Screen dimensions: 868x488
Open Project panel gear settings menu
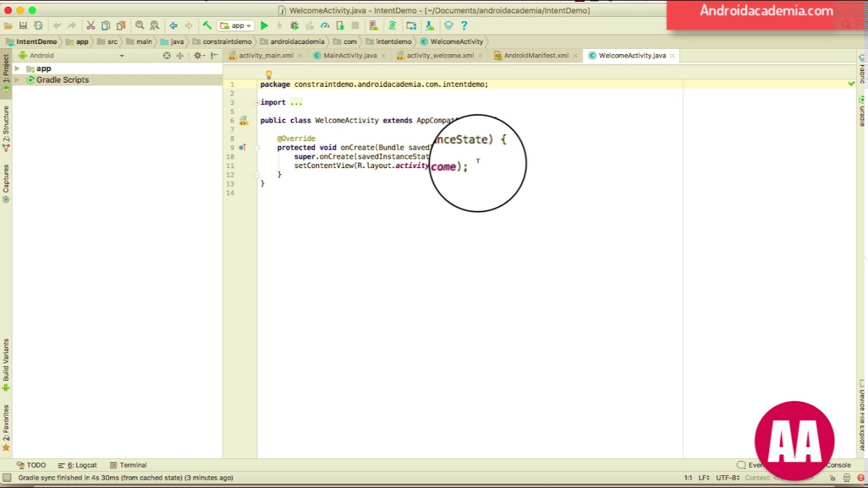(x=198, y=56)
